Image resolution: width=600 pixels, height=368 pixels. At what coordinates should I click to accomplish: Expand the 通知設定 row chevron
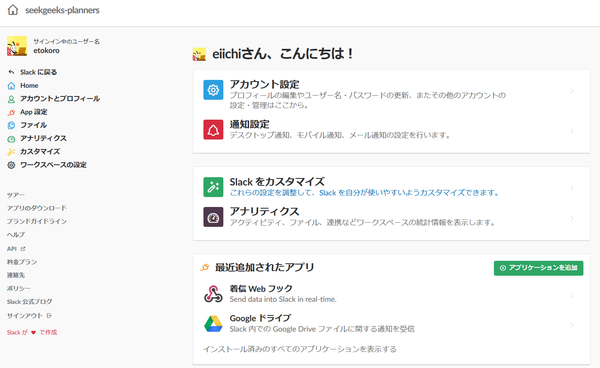pos(572,131)
